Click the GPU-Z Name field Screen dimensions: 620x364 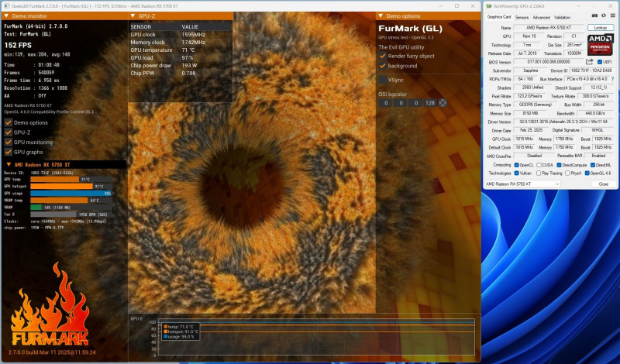[549, 28]
